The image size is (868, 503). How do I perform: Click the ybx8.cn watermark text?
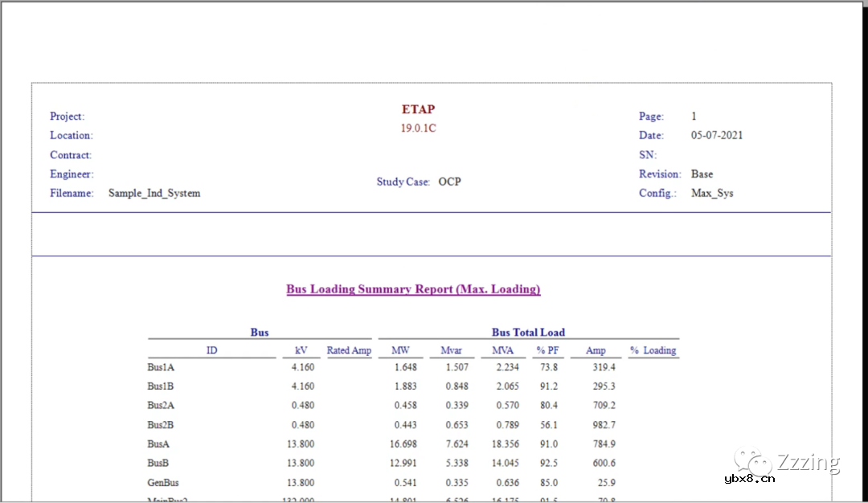tap(749, 480)
